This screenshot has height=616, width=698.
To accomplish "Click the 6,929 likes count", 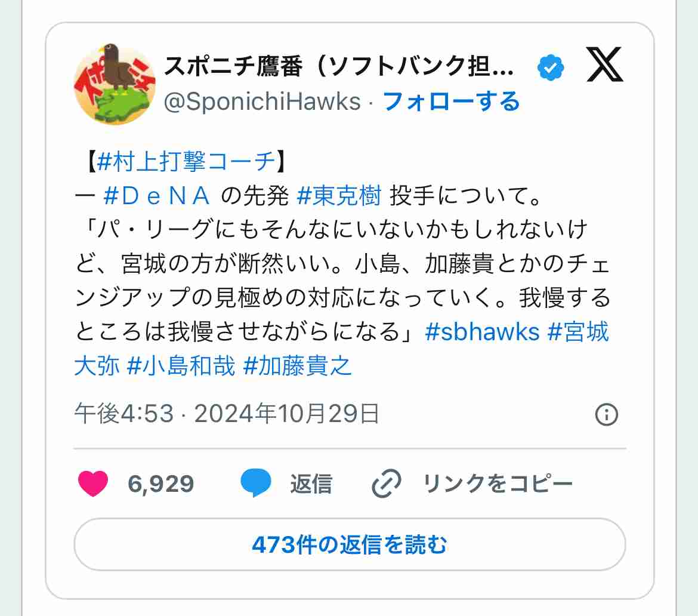I will pos(160,483).
